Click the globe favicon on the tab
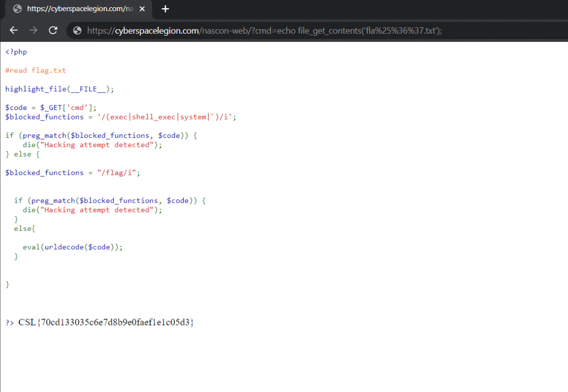This screenshot has height=392, width=568. (x=17, y=9)
